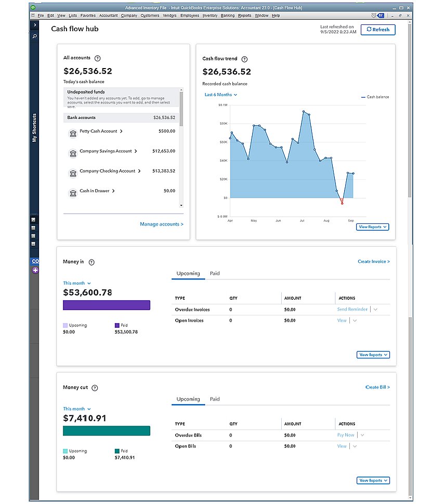Select Upcoming tab in Money out section
Screen dimensions: 445x504
pyautogui.click(x=188, y=399)
